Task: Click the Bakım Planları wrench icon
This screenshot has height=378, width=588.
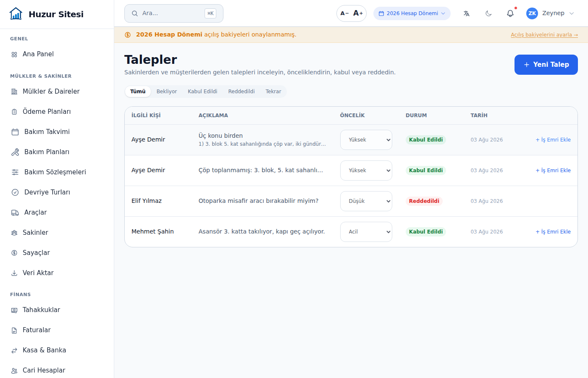Action: (x=15, y=152)
